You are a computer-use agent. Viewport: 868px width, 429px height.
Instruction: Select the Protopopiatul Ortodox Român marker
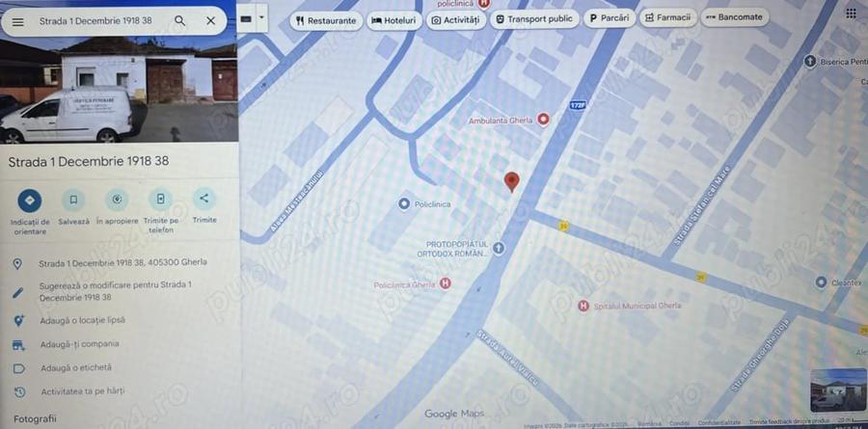point(499,248)
